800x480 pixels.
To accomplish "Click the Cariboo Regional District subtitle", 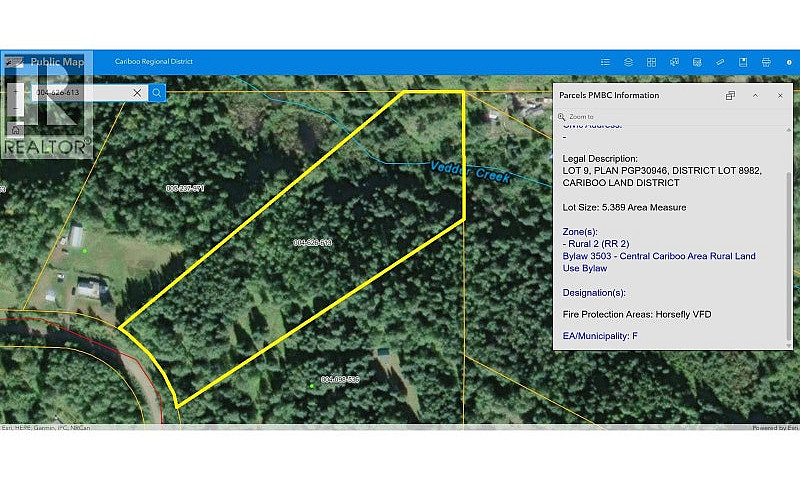I will tap(154, 61).
